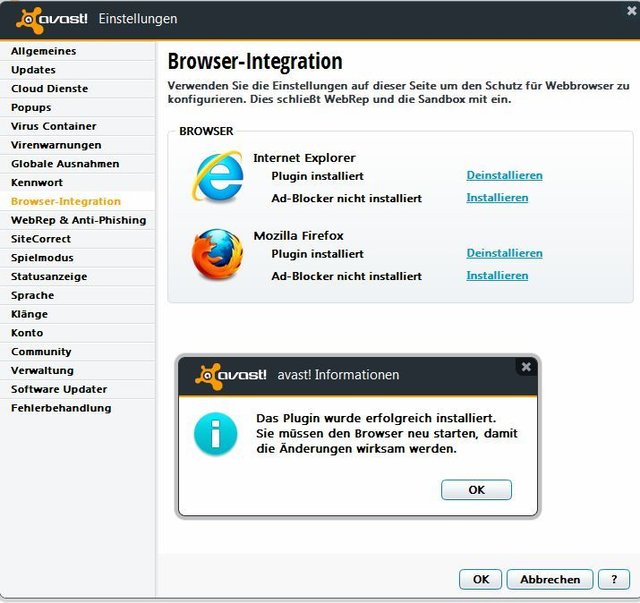This screenshot has width=640, height=603.
Task: Close the Einstellungen window
Action: click(x=632, y=11)
